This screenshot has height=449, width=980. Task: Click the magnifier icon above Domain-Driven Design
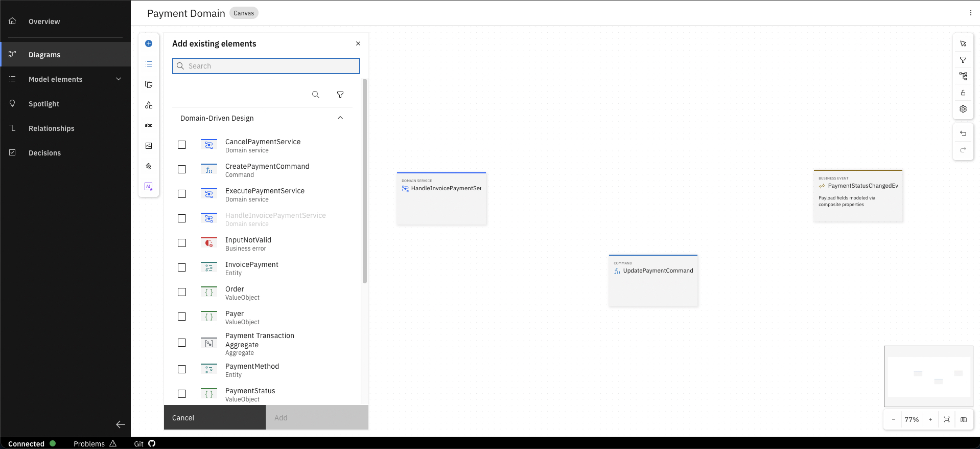click(x=316, y=95)
